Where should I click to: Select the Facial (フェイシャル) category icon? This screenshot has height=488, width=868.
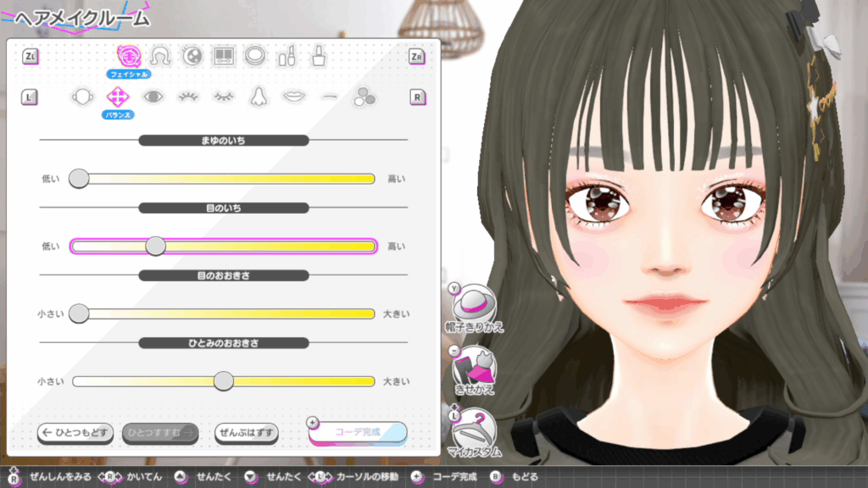point(129,56)
